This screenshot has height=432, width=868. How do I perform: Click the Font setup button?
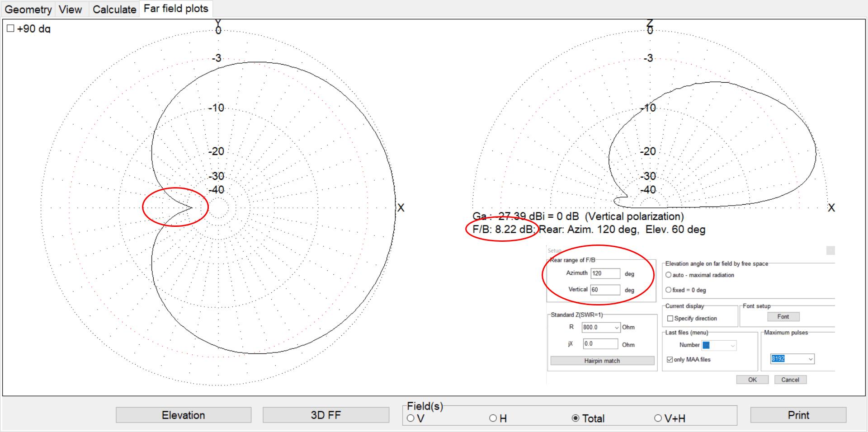tap(783, 317)
